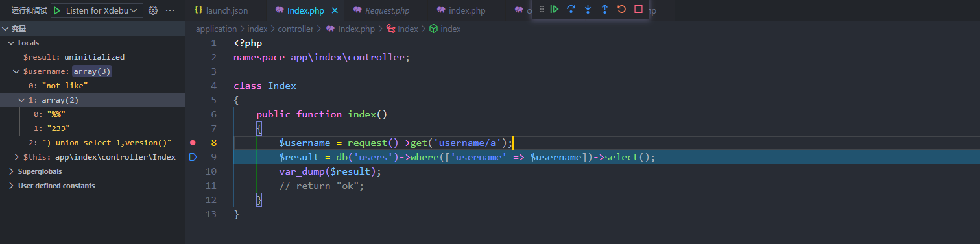980x244 pixels.
Task: Select the 1: "233" variable row
Action: [x=92, y=128]
